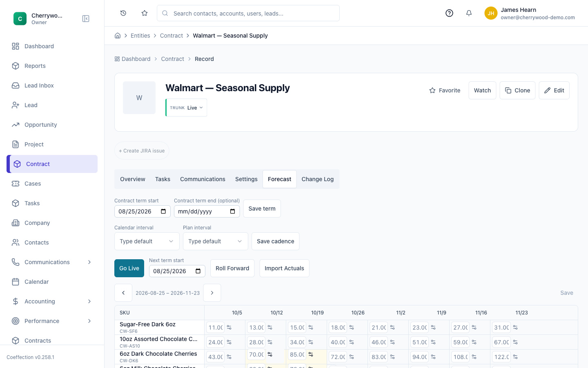Watch this contract
The height and width of the screenshot is (368, 588).
(482, 90)
